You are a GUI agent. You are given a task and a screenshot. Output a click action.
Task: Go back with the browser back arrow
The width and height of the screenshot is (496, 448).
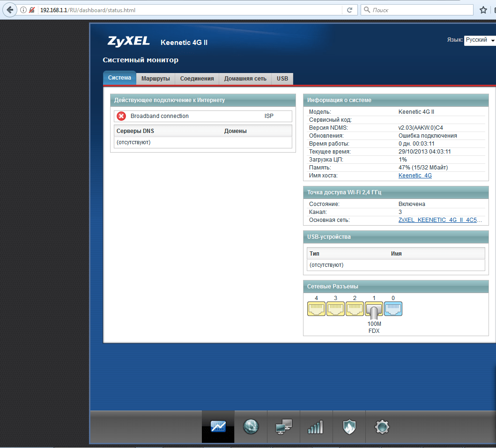(10, 10)
